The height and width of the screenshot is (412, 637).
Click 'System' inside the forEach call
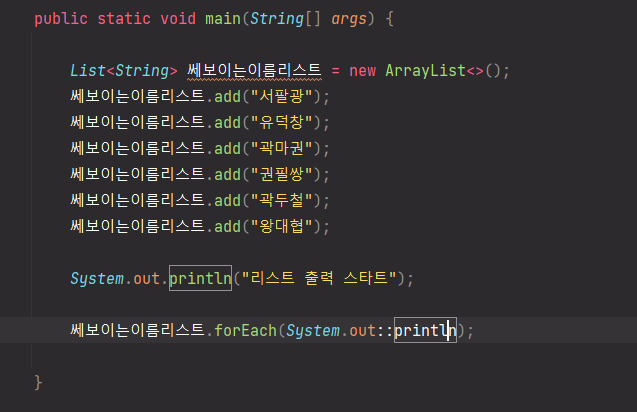tap(313, 331)
